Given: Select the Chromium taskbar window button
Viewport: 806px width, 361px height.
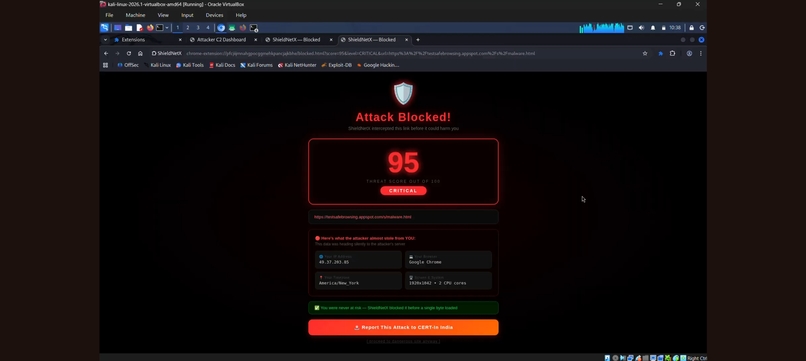Looking at the screenshot, I should tap(221, 28).
